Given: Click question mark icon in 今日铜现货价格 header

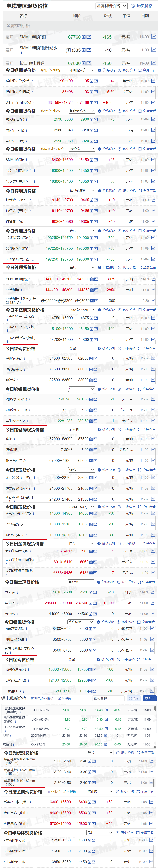Looking at the screenshot, I should pyautogui.click(x=100, y=70).
